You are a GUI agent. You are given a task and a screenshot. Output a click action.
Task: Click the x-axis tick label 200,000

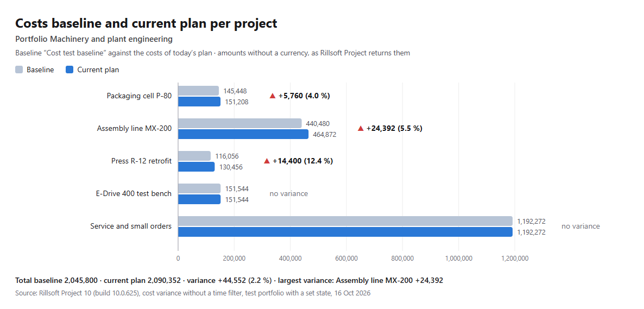point(234,258)
